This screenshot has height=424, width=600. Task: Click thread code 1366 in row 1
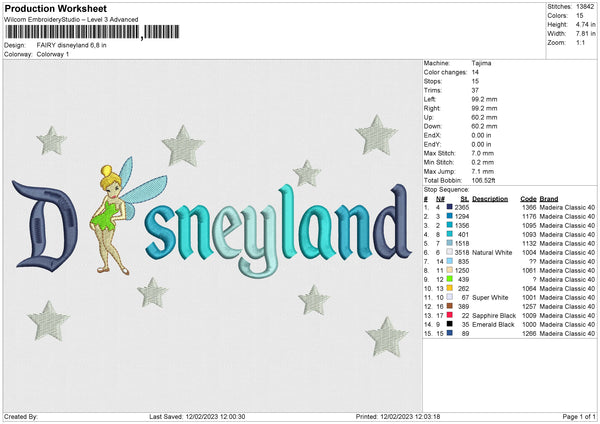point(529,207)
